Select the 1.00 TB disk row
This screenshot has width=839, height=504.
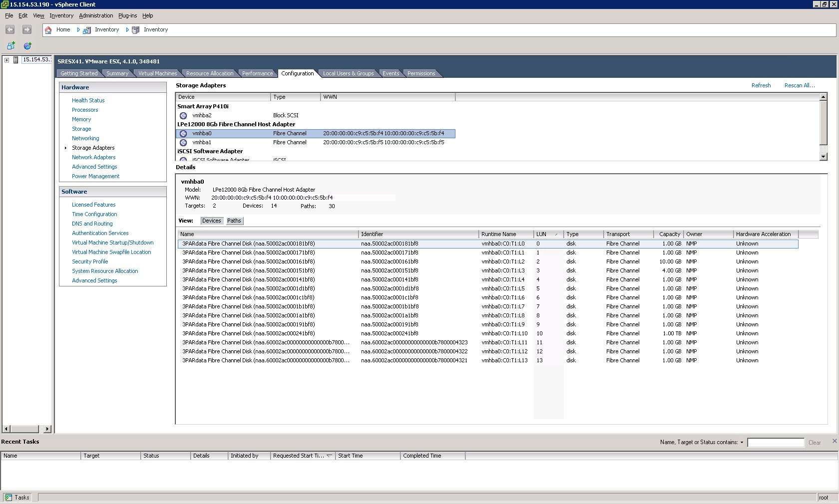488,333
